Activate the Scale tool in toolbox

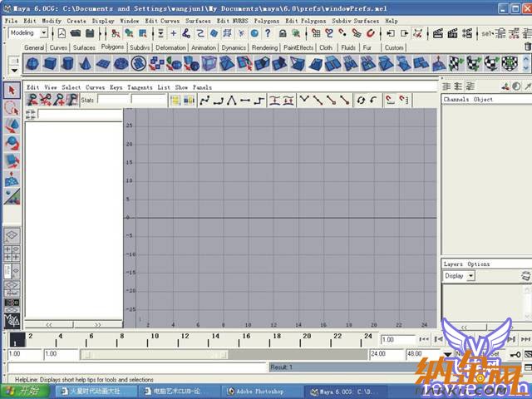coord(12,161)
